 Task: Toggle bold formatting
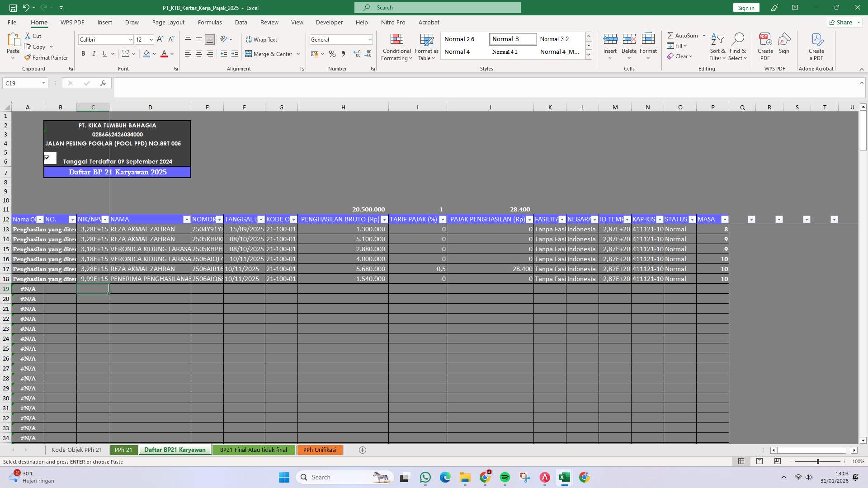click(83, 53)
